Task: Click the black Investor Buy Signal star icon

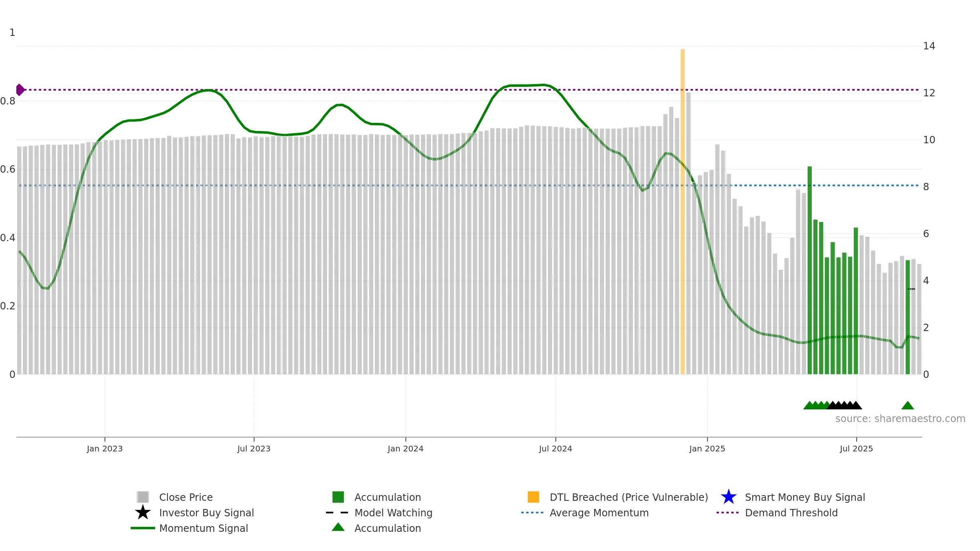Action: pos(143,512)
